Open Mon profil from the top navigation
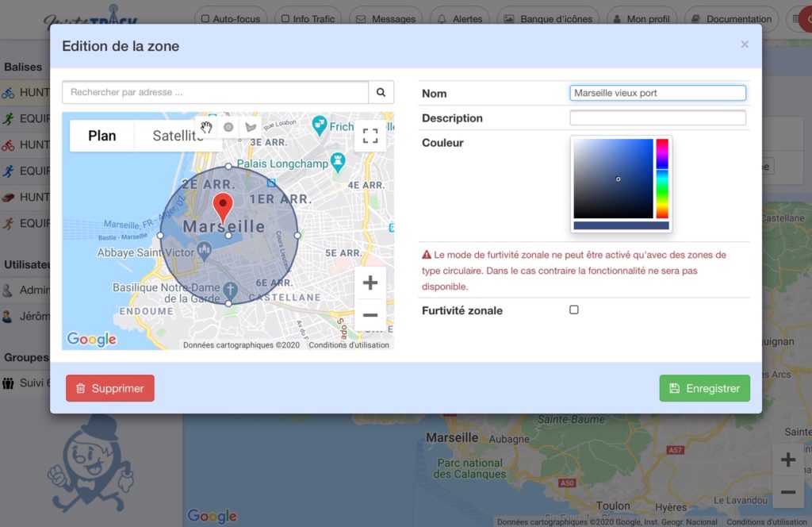The width and height of the screenshot is (812, 527). (x=642, y=19)
